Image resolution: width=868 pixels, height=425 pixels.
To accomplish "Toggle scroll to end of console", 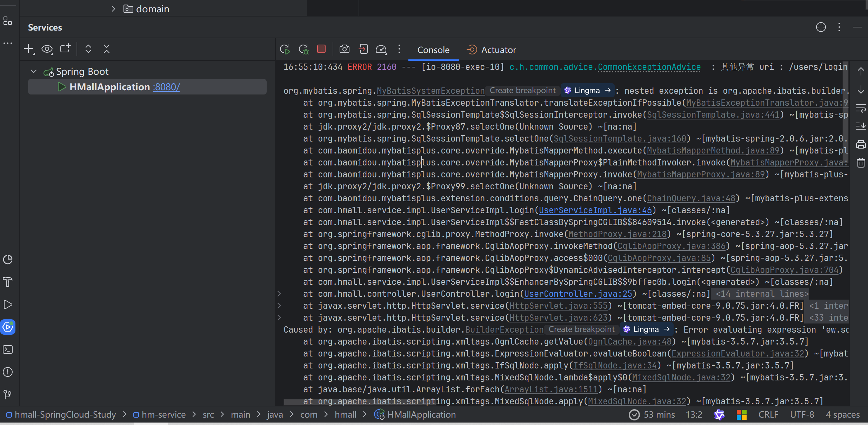I will [861, 126].
